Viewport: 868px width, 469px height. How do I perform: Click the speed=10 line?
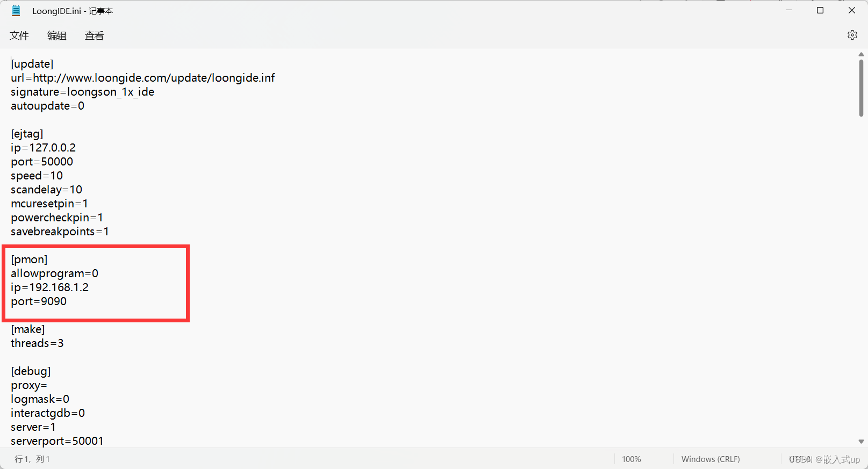37,176
